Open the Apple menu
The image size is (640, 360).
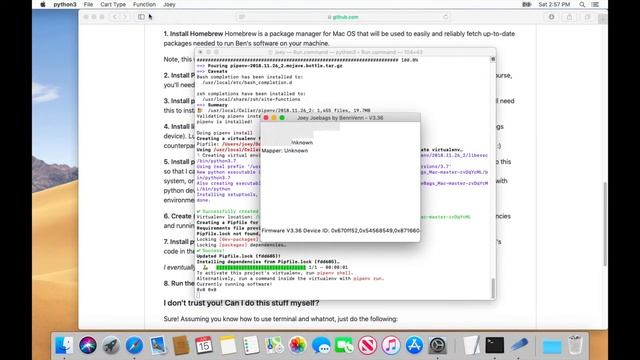coord(43,4)
